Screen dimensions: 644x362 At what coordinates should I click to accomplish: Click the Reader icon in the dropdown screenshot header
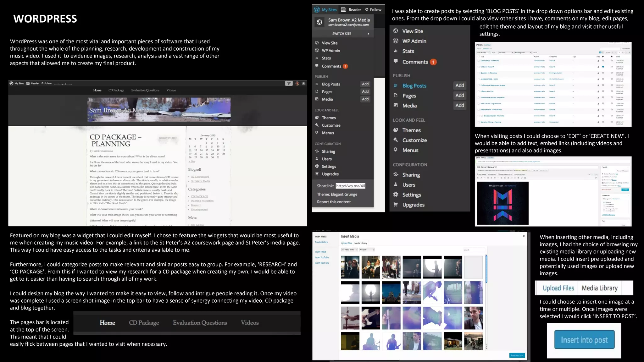pyautogui.click(x=343, y=9)
